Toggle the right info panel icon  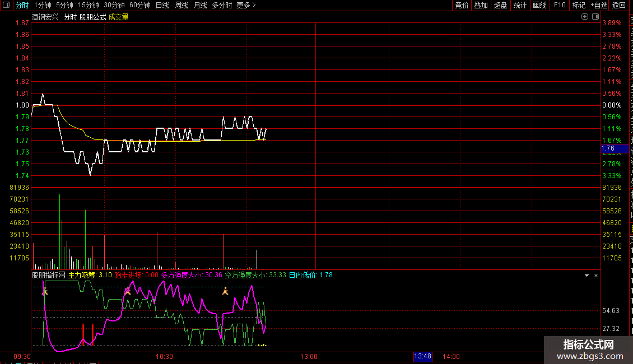tap(595, 17)
